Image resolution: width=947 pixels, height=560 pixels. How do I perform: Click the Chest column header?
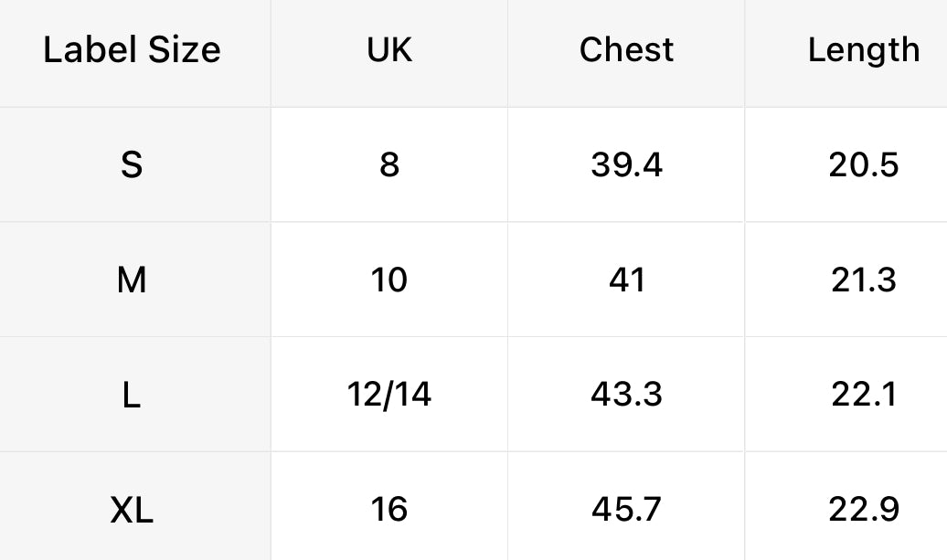[x=626, y=49]
